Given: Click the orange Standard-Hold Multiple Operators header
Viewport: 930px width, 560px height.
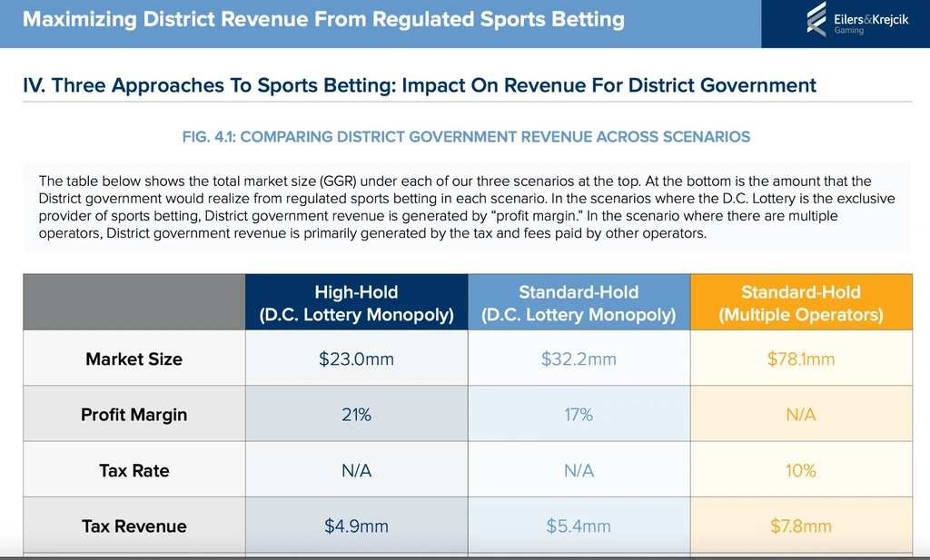Looking at the screenshot, I should click(800, 303).
